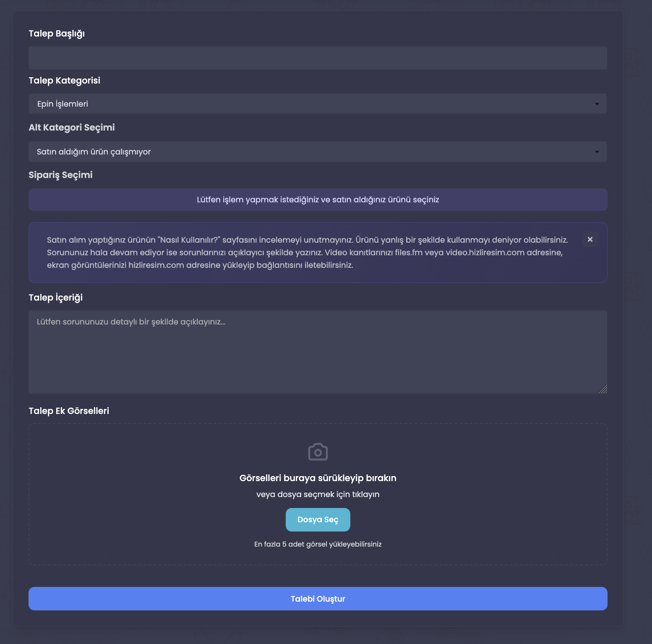Click the Talep Başlığı label
652x644 pixels.
[x=57, y=34]
